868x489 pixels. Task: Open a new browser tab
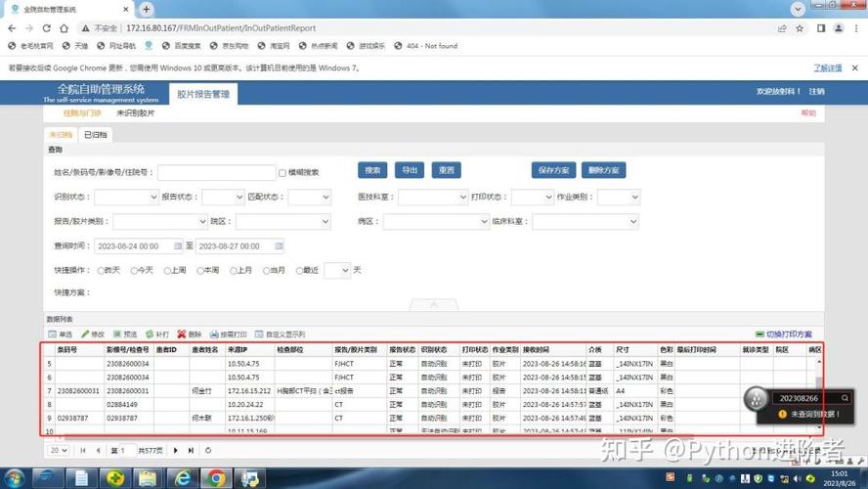tap(147, 9)
